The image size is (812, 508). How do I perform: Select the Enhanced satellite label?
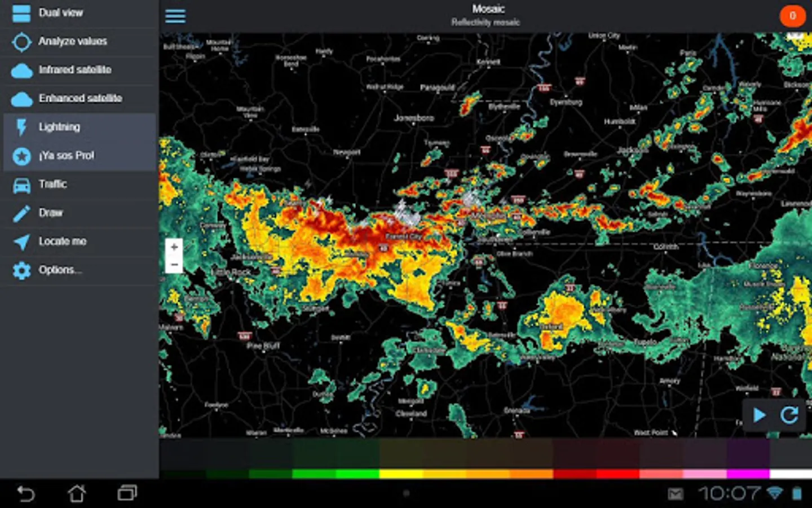(80, 98)
